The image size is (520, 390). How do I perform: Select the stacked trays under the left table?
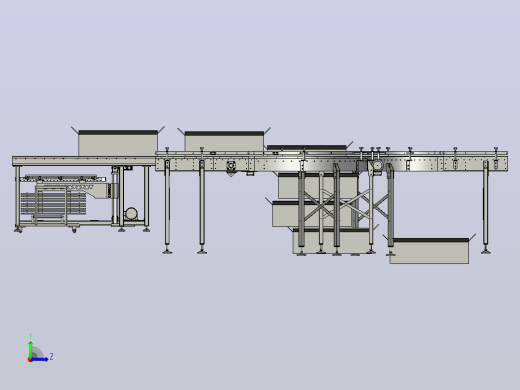[x=53, y=203]
